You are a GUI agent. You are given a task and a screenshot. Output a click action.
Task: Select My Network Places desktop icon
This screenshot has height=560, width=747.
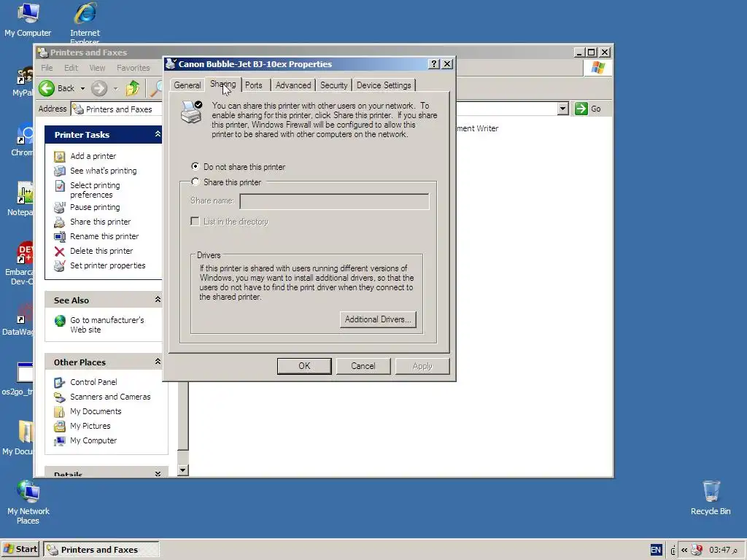click(x=28, y=502)
